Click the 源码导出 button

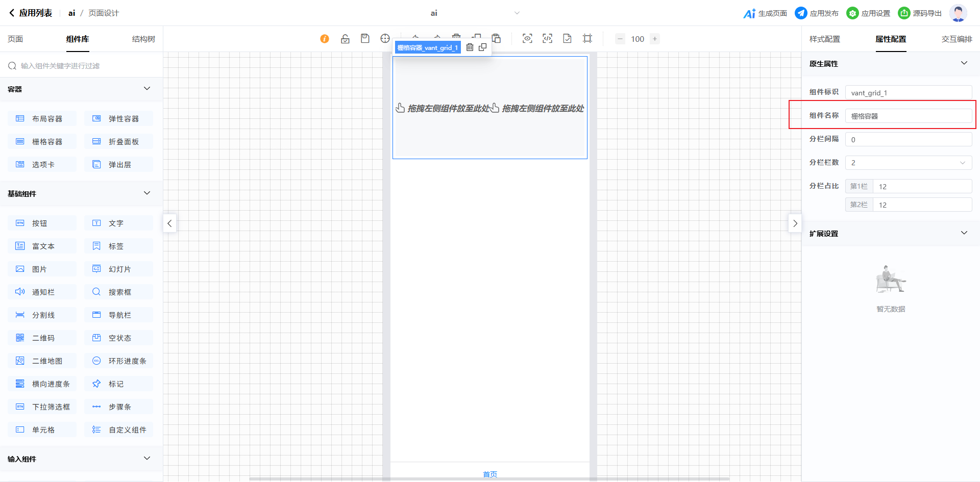pos(920,13)
